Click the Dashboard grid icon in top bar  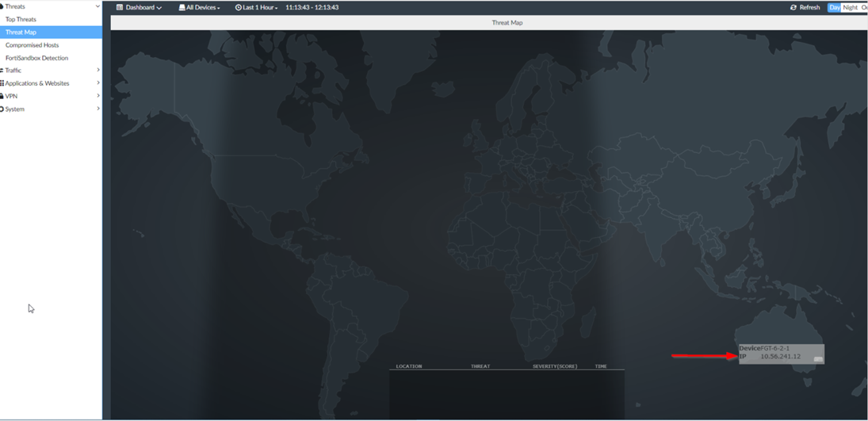120,7
